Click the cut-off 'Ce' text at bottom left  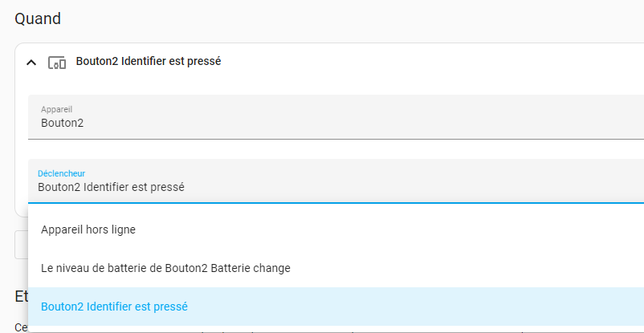[21, 327]
